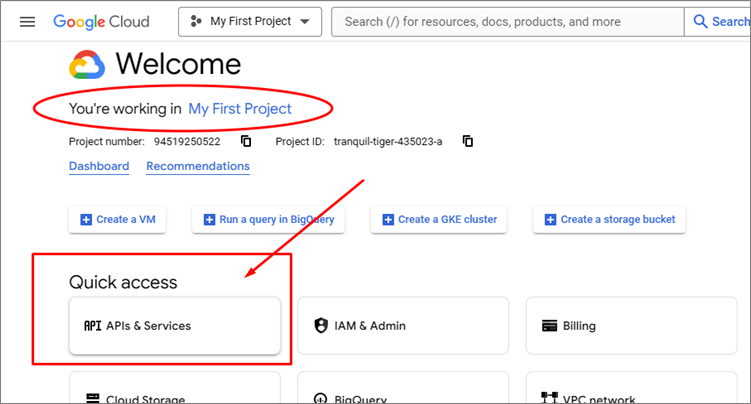Click Create a storage bucket button
751x404 pixels.
609,220
